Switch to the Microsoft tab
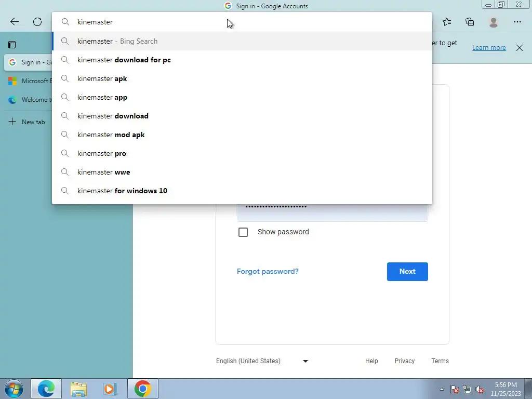The image size is (532, 399). [29, 81]
